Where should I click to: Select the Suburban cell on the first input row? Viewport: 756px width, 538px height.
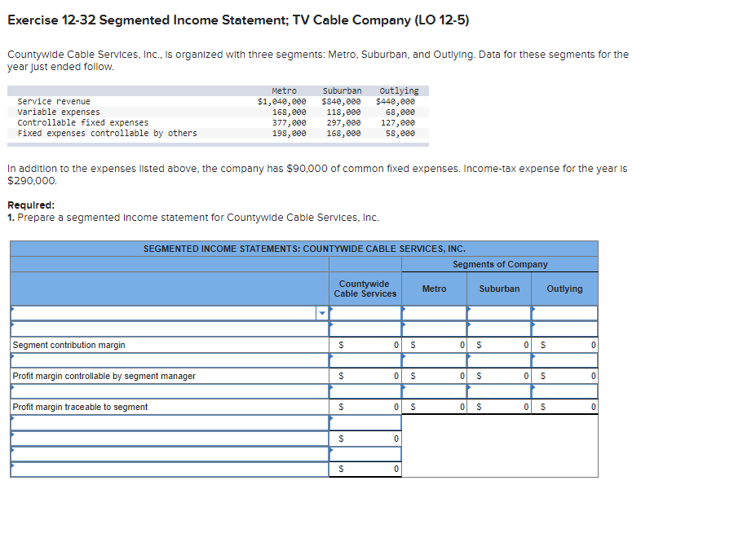click(x=499, y=313)
